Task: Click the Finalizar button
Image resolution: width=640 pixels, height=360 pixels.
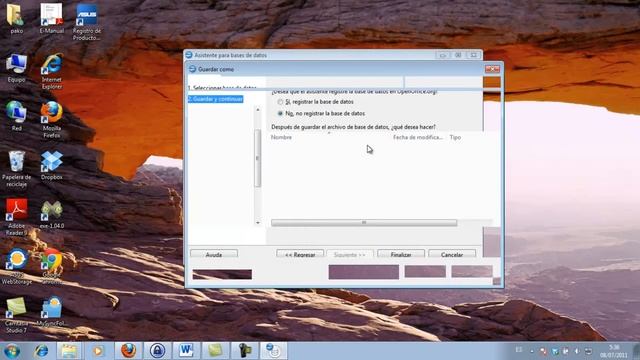Action: pyautogui.click(x=401, y=254)
